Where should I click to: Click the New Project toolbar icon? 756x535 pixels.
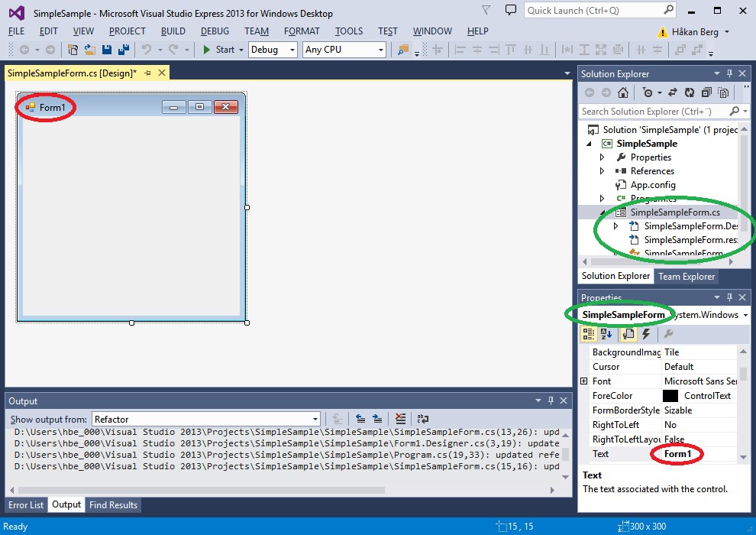click(73, 50)
